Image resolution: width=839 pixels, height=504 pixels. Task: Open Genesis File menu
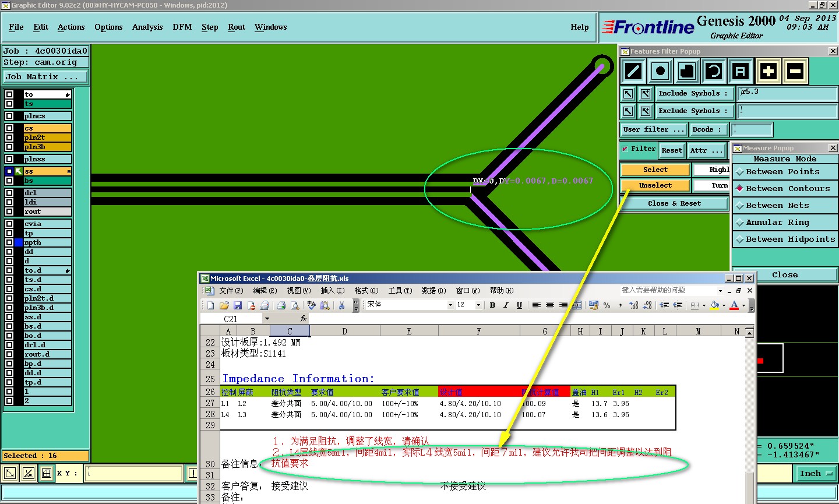click(x=16, y=27)
